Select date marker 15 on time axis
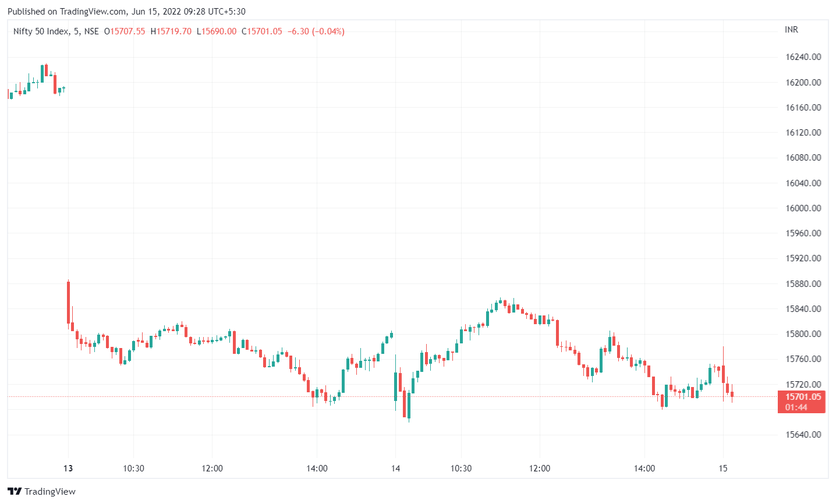 [722, 468]
